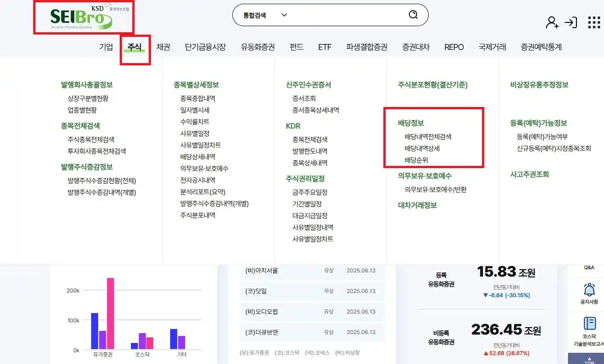This screenshot has width=604, height=364.
Task: Open 의무보유·보호예수/반환
Action: (435, 189)
